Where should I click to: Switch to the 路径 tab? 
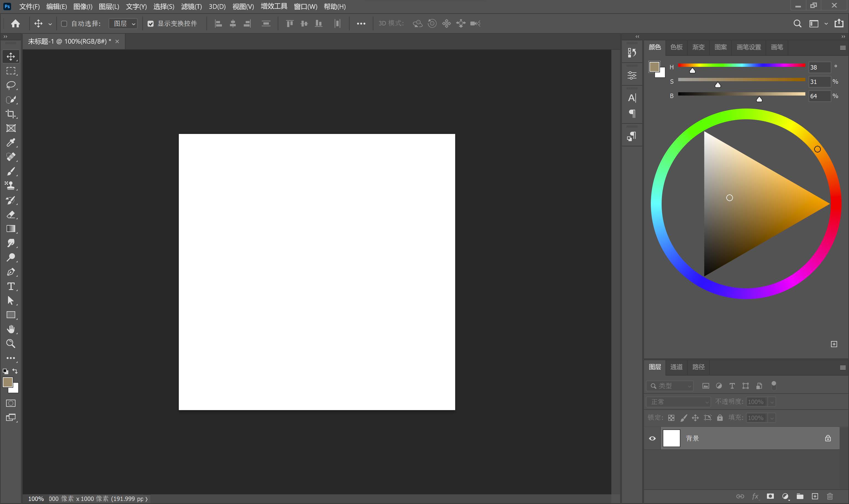tap(698, 367)
